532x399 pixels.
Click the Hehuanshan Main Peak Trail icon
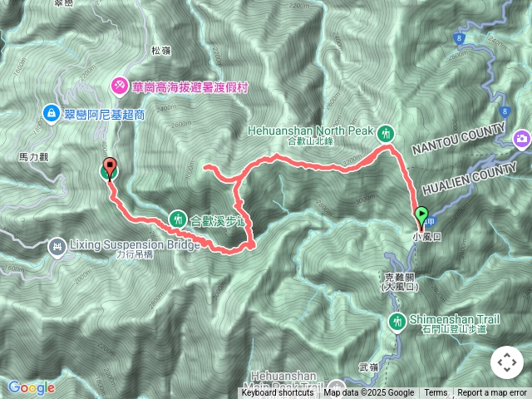click(x=337, y=387)
